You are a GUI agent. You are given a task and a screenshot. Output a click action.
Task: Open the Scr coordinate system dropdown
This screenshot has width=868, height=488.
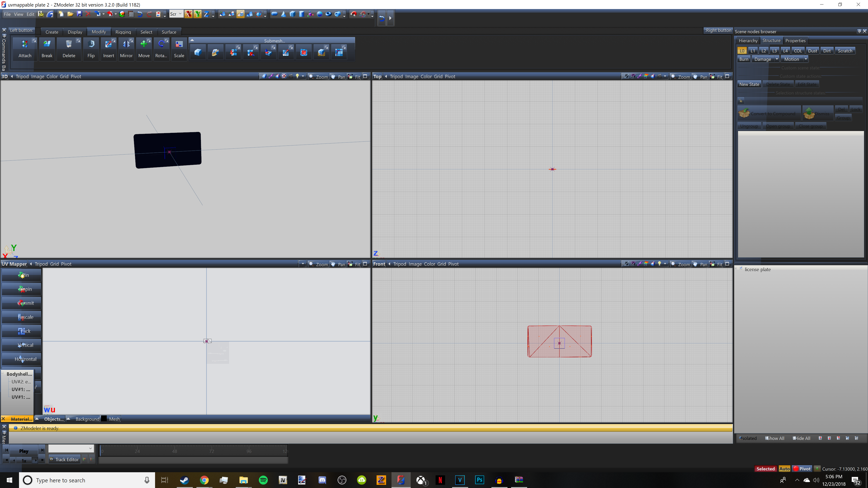[x=176, y=14]
